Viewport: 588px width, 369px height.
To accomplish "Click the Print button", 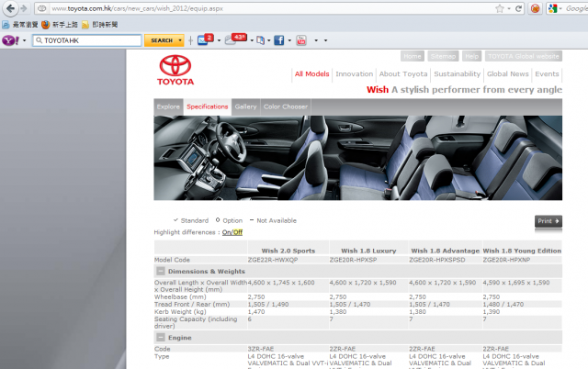I will click(548, 221).
